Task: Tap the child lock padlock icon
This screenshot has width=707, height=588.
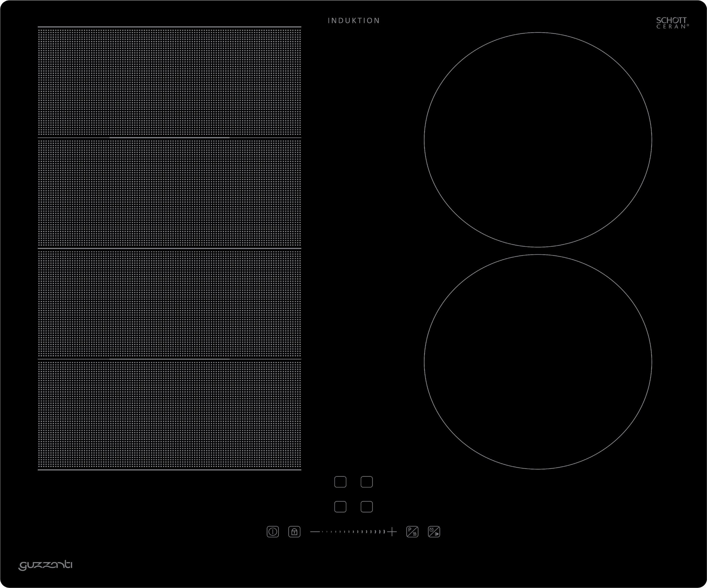Action: [294, 532]
